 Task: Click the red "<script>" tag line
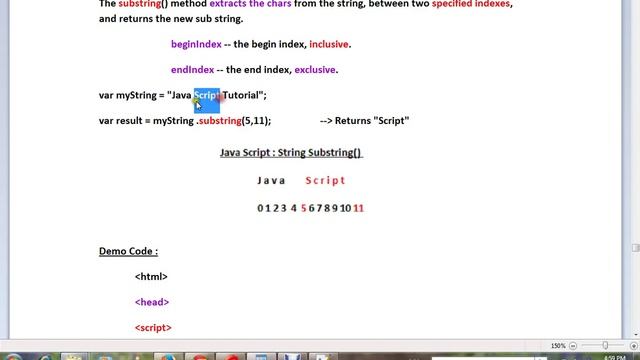153,328
